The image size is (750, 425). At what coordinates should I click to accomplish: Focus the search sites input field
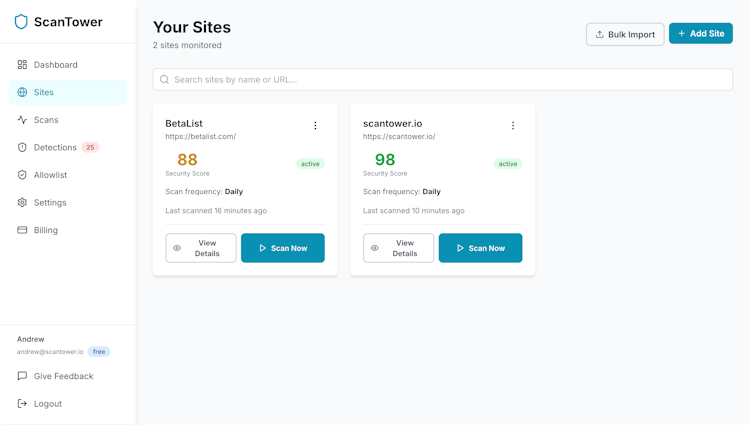point(442,79)
